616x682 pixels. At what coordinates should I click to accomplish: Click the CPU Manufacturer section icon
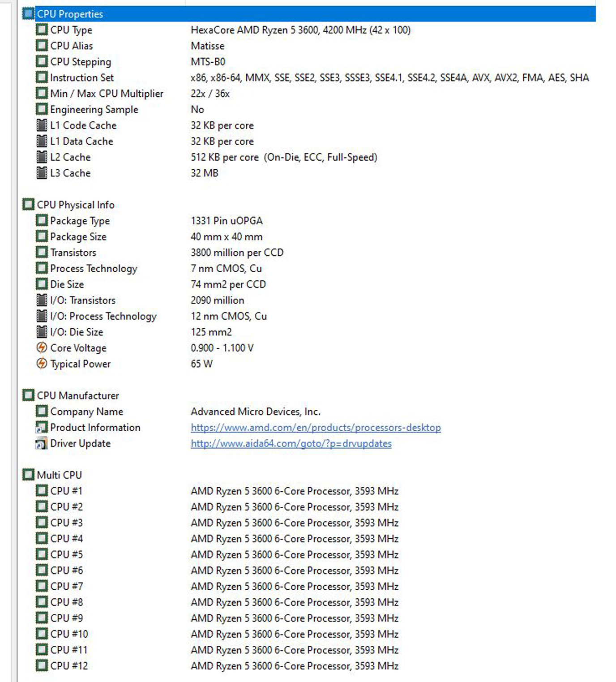(28, 395)
